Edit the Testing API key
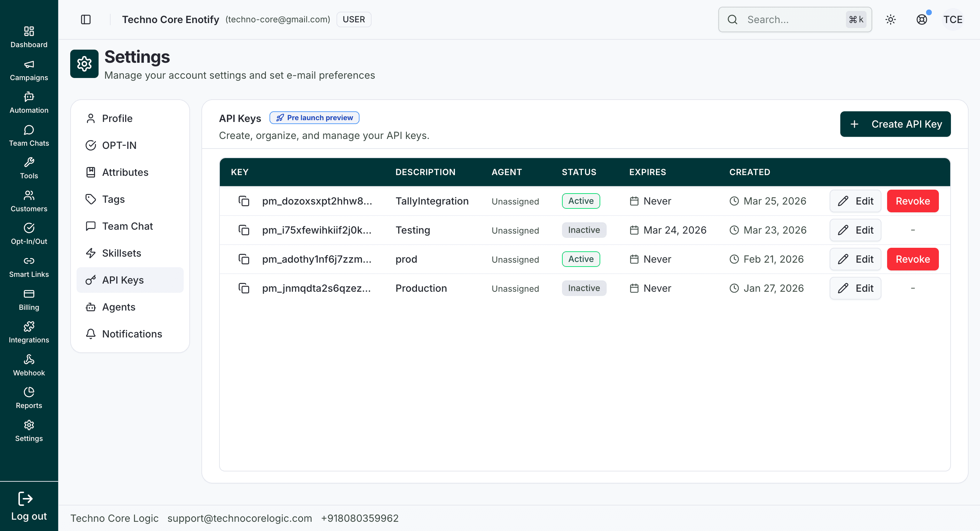 (x=855, y=230)
